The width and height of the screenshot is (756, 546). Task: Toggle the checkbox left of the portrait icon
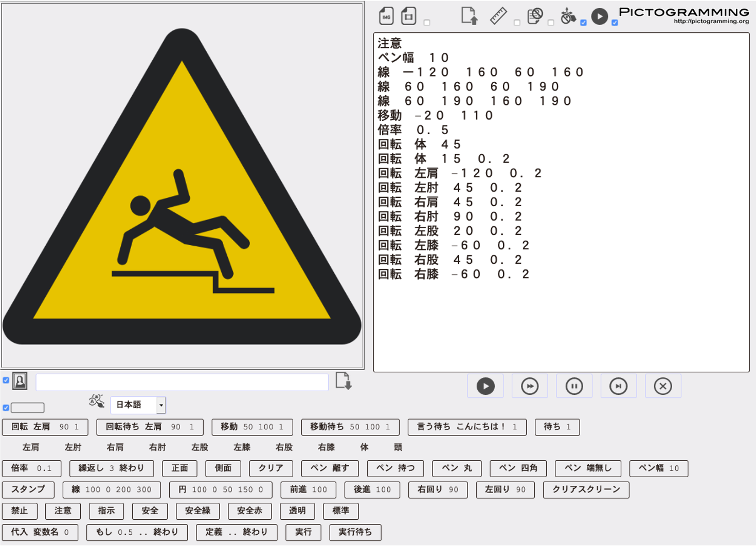coord(6,380)
